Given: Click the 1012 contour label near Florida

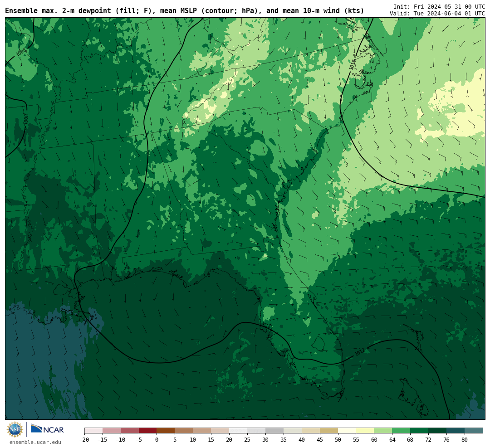Looking at the screenshot, I should [x=359, y=352].
